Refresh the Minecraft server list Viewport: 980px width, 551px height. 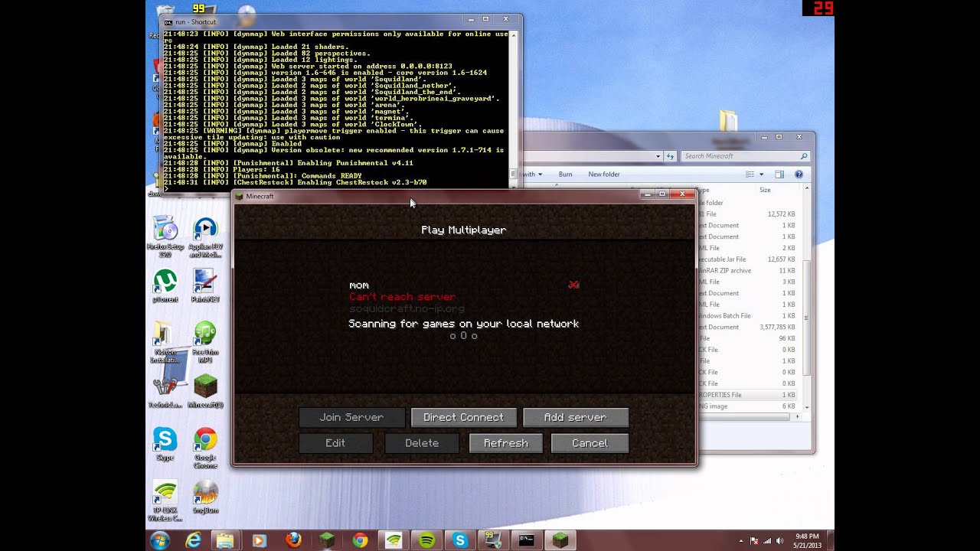pos(505,443)
